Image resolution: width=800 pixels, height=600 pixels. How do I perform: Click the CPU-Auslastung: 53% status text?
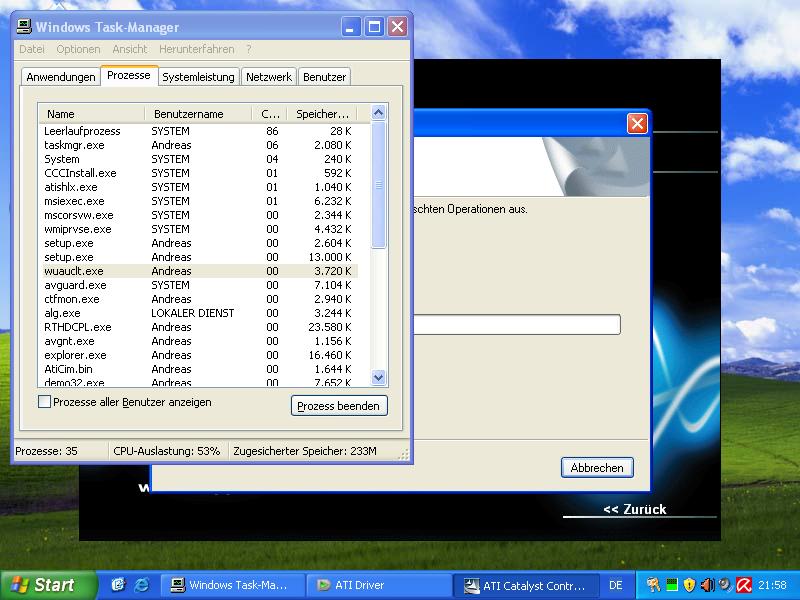(166, 451)
